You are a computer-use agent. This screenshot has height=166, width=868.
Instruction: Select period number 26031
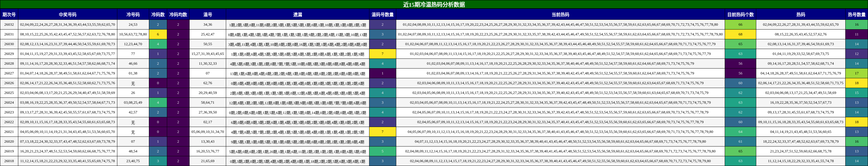[x=9, y=34]
